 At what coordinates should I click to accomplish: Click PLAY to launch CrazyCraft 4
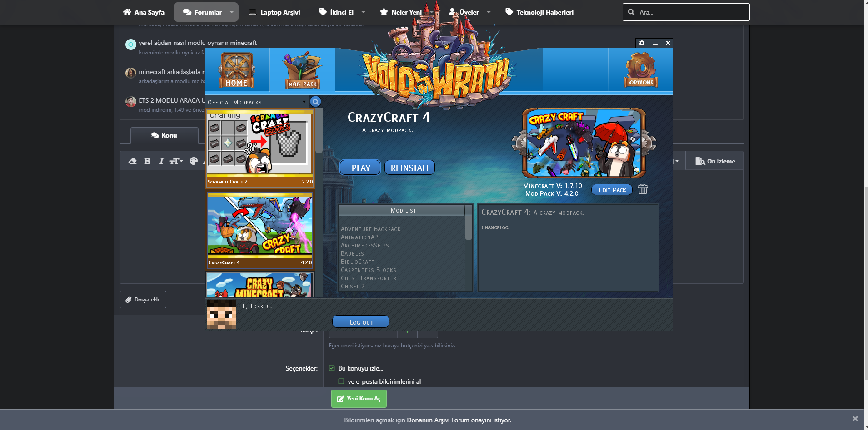click(x=360, y=168)
